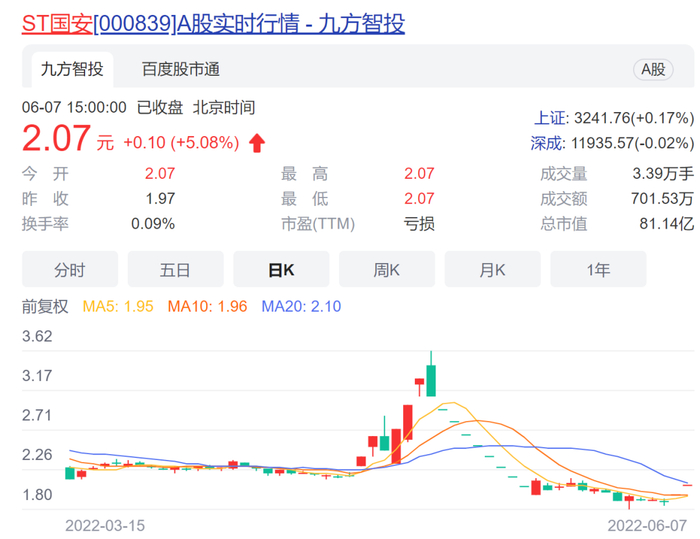Click the current price 2.07 元
700x539 pixels.
click(67, 138)
